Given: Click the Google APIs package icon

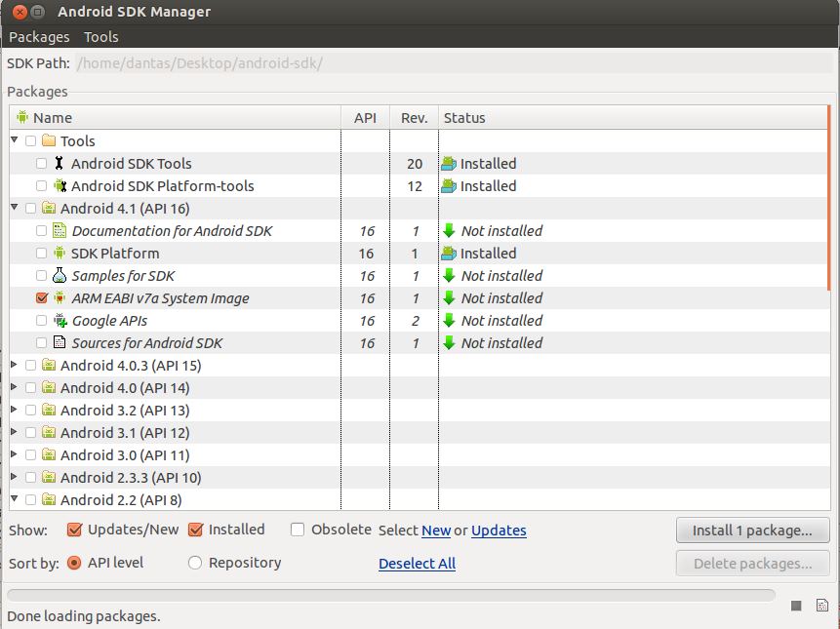Looking at the screenshot, I should 60,321.
